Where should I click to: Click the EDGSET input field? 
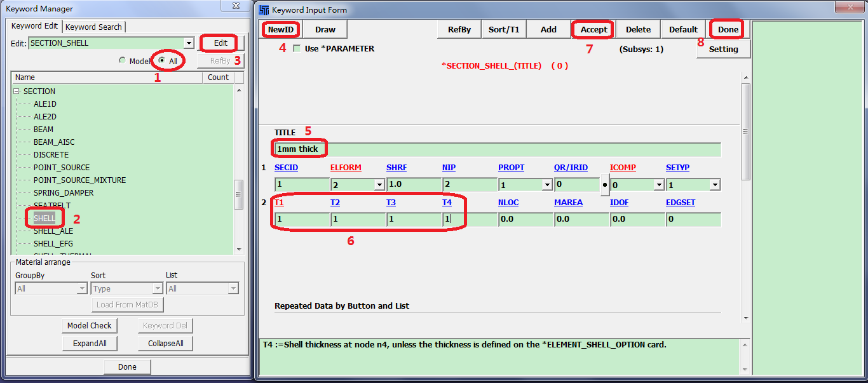(x=693, y=219)
